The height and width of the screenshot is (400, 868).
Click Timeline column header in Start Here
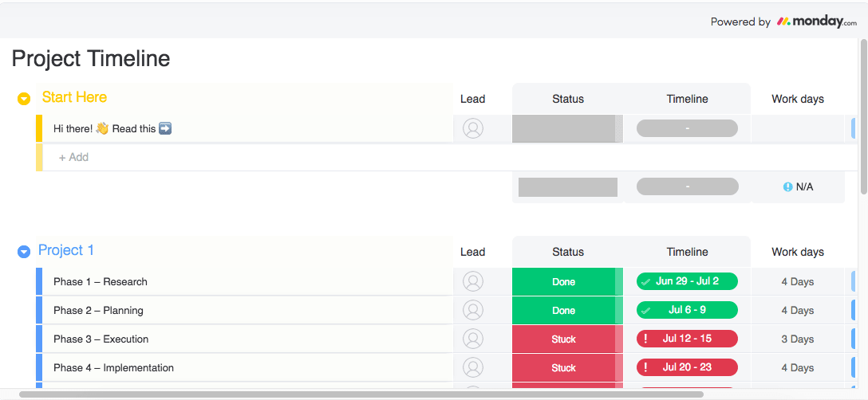687,99
